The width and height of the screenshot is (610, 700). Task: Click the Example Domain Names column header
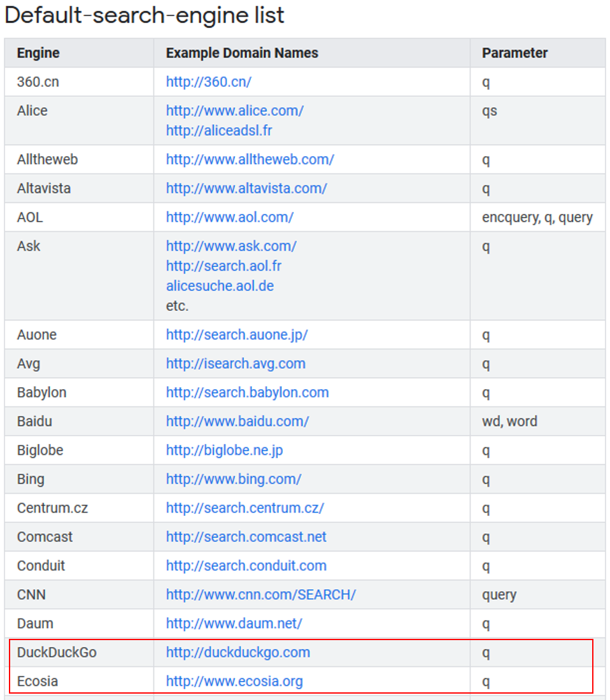coord(242,53)
